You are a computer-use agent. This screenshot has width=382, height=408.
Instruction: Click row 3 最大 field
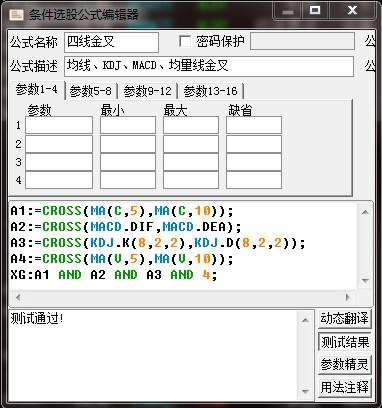(x=191, y=162)
